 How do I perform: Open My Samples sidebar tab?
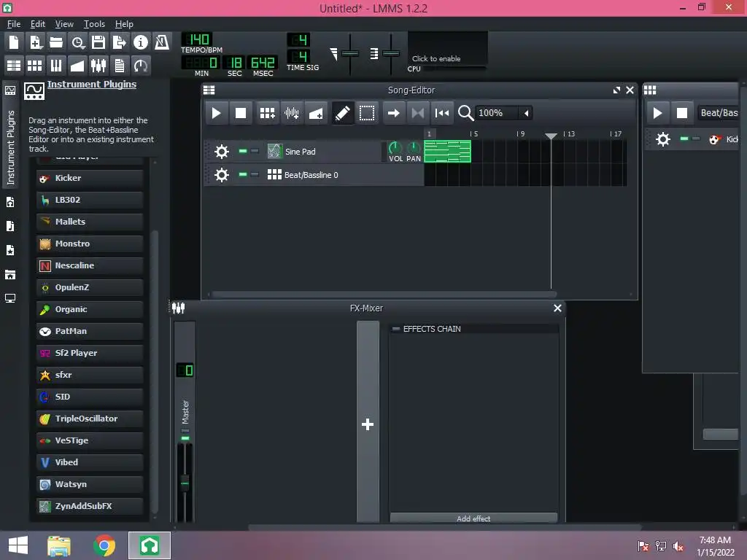pos(10,226)
